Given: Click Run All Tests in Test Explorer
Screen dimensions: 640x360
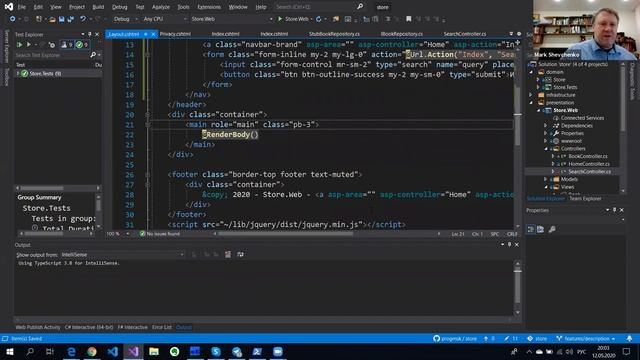Looking at the screenshot, I should (19, 44).
